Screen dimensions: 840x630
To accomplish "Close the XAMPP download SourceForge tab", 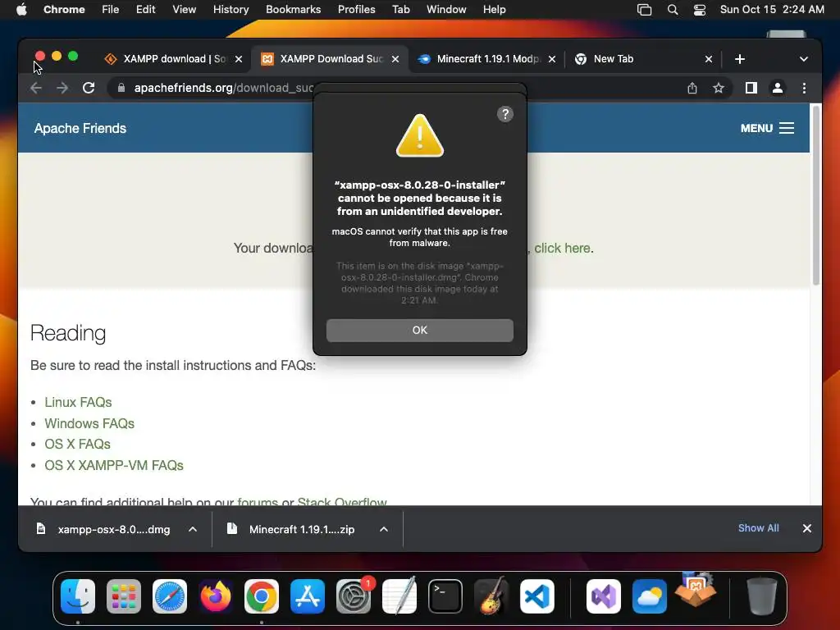I will (239, 59).
